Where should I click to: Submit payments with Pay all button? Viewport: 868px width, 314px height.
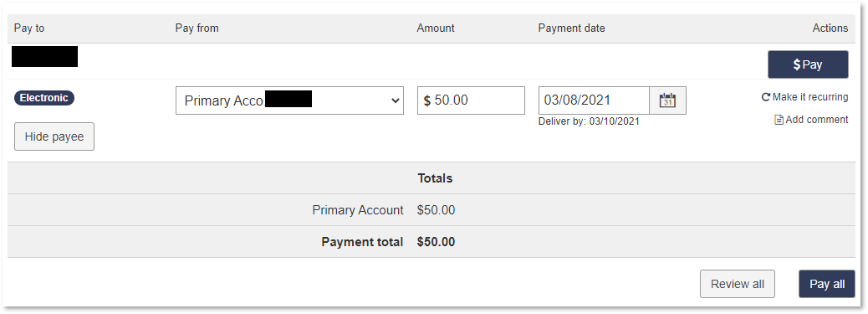coord(827,284)
